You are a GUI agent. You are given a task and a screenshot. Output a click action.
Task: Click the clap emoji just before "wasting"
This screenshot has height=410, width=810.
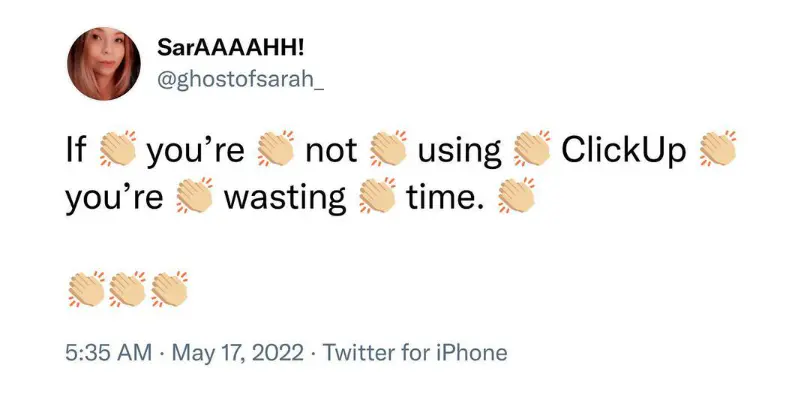[195, 196]
